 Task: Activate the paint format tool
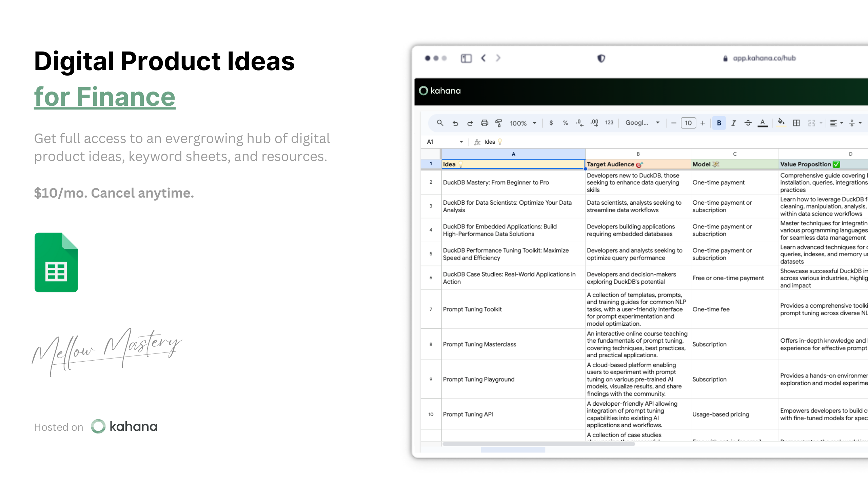(499, 123)
